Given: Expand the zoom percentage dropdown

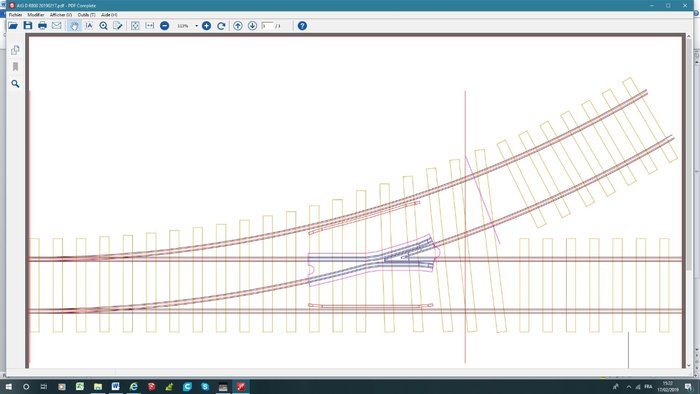Looking at the screenshot, I should tap(196, 26).
